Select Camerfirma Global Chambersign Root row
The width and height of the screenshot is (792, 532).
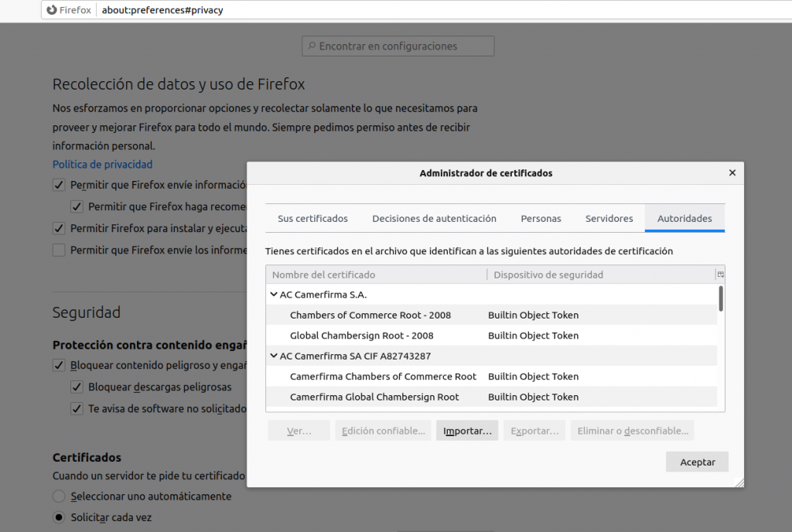pyautogui.click(x=491, y=397)
